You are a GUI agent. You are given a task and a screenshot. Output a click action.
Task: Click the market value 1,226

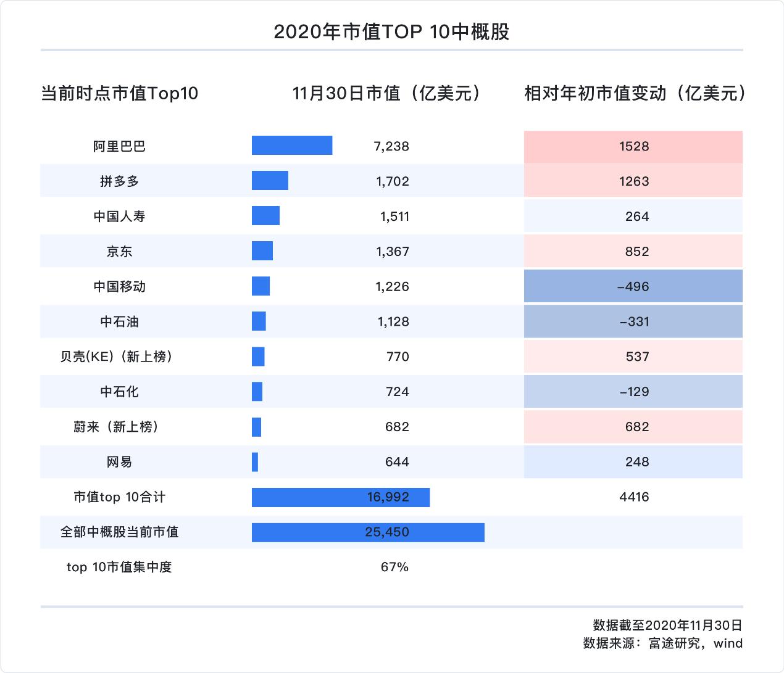click(x=393, y=287)
